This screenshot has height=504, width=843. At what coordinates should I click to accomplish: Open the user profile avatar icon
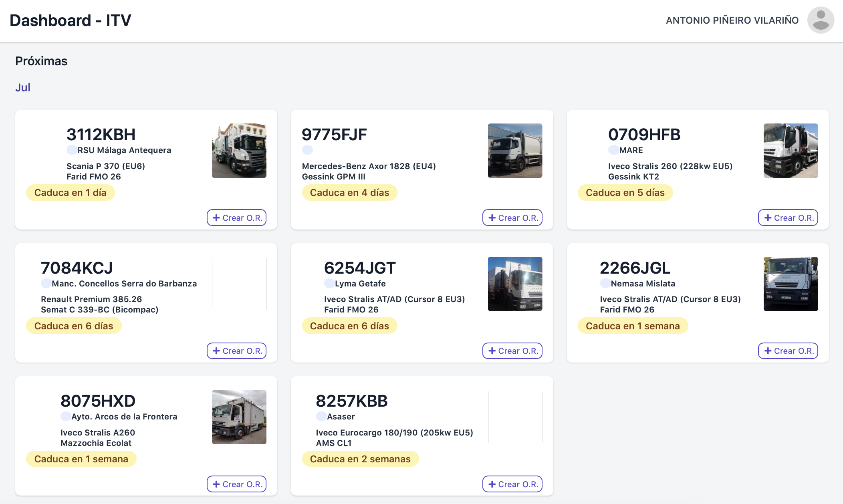coord(821,20)
